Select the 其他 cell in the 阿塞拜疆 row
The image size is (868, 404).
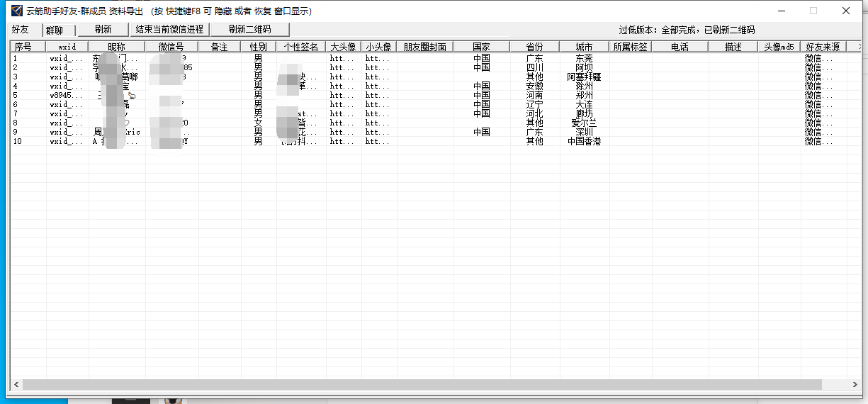point(535,77)
